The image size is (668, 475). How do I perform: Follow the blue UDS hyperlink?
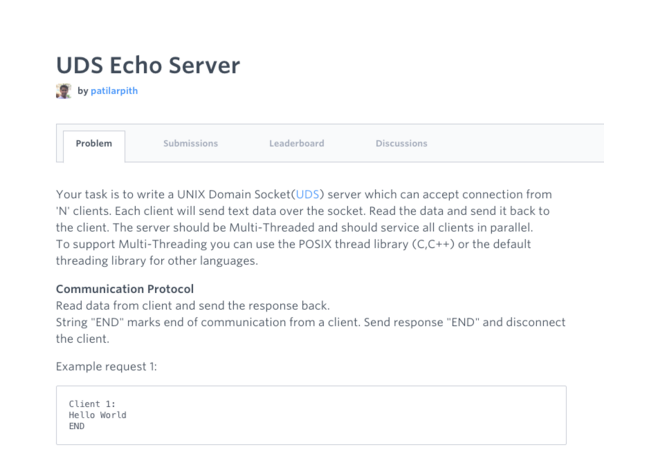(310, 194)
